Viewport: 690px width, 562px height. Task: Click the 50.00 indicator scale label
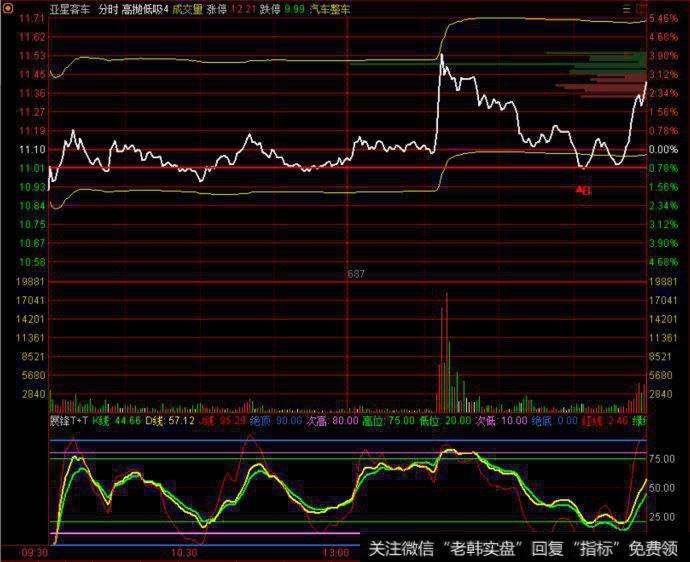coord(662,488)
